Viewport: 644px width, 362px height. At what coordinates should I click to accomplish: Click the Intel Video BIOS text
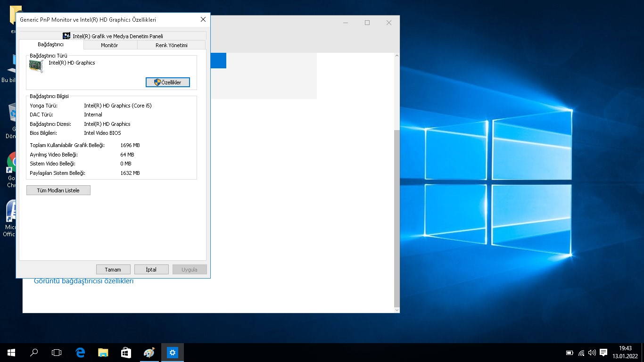click(x=102, y=133)
